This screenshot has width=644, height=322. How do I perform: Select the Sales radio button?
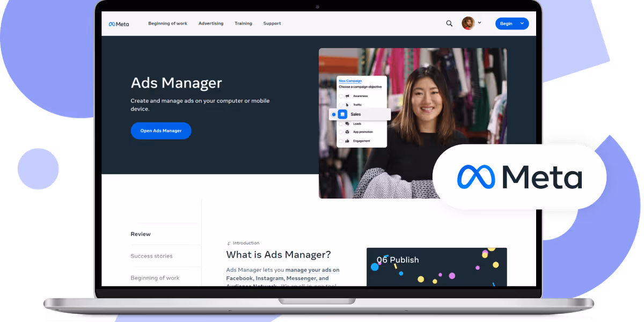pyautogui.click(x=334, y=114)
